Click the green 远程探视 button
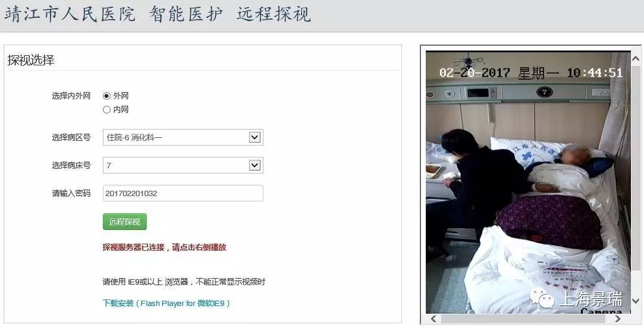 click(x=124, y=222)
